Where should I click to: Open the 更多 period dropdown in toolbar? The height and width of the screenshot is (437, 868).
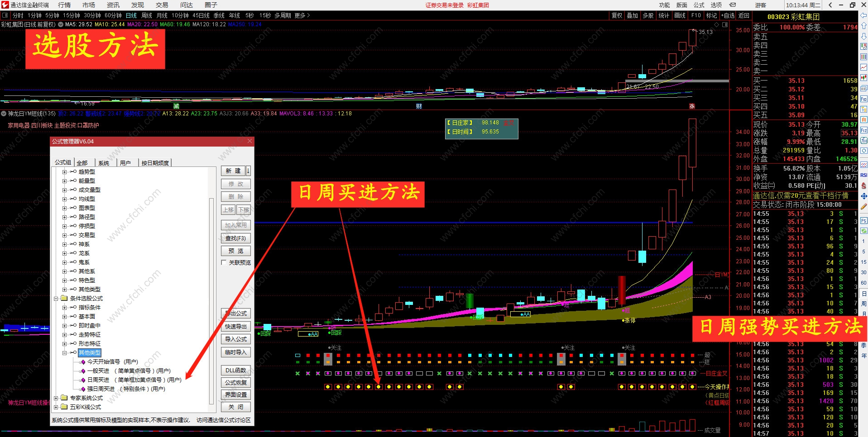tap(302, 15)
